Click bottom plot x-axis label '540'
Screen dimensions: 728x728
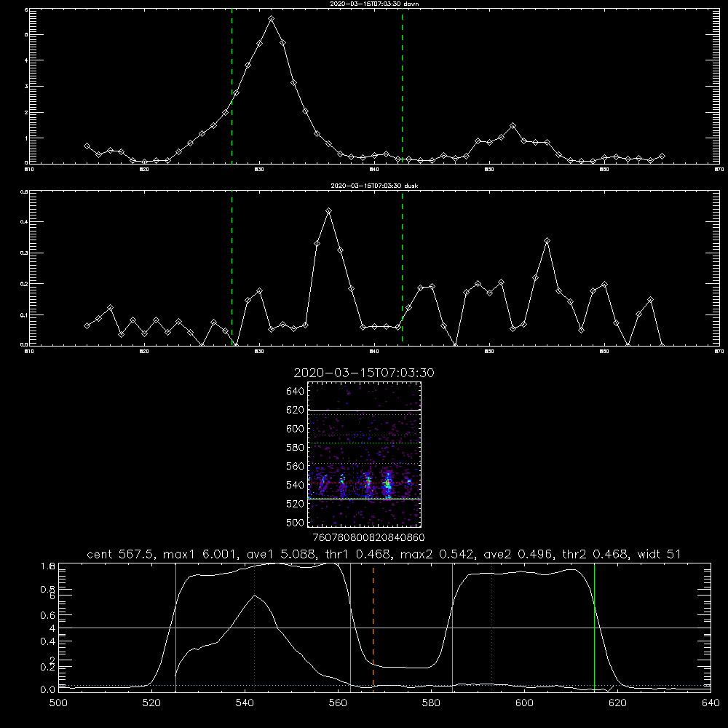pyautogui.click(x=245, y=703)
